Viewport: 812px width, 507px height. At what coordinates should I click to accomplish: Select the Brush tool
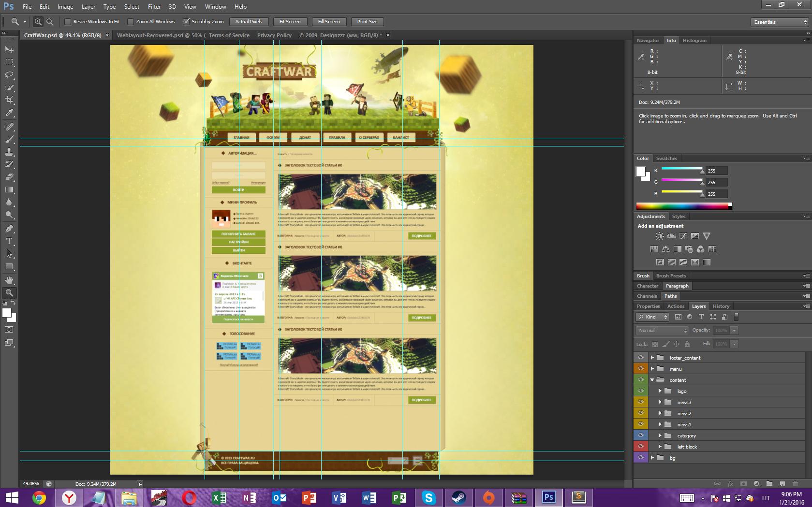(9, 139)
